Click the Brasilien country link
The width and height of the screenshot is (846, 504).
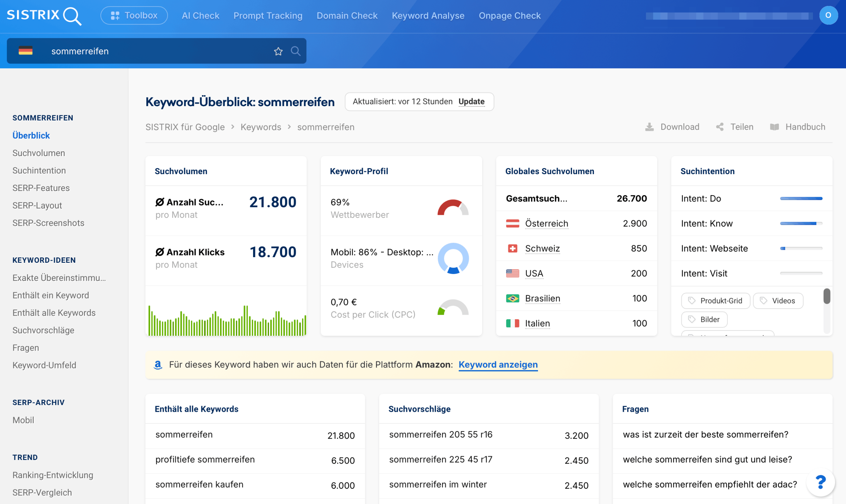pos(543,298)
